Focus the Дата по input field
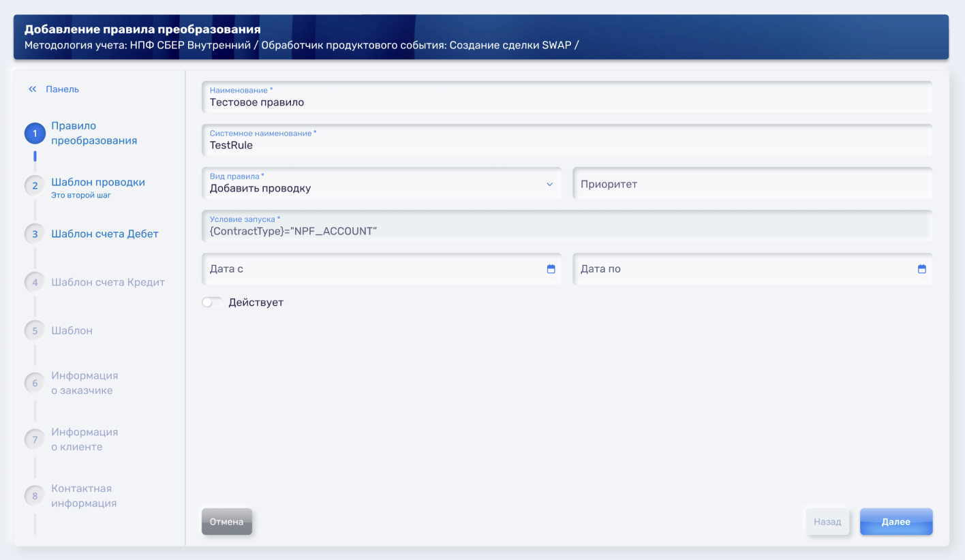Image resolution: width=965 pixels, height=560 pixels. [752, 269]
